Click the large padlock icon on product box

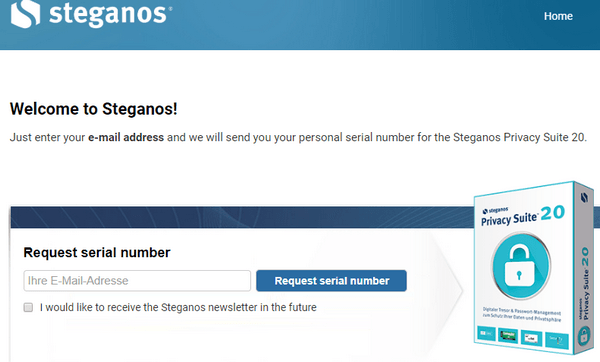tap(521, 267)
